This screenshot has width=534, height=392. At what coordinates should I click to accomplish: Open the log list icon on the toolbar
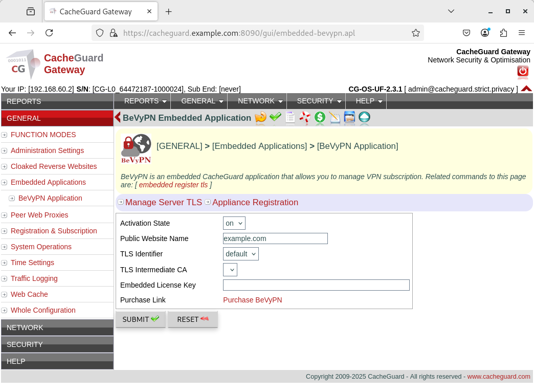click(x=290, y=118)
